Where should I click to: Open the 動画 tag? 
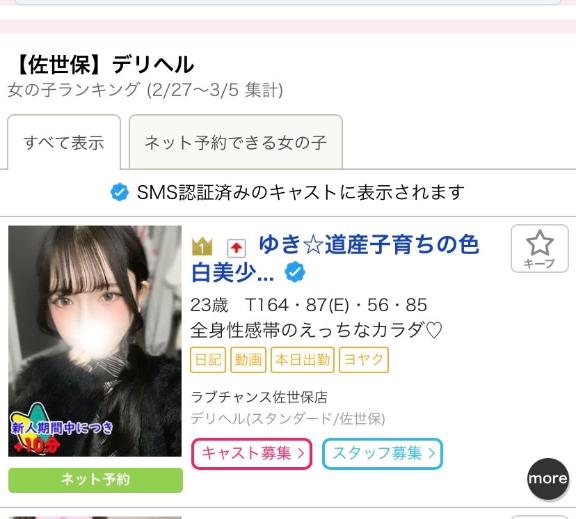pyautogui.click(x=248, y=360)
